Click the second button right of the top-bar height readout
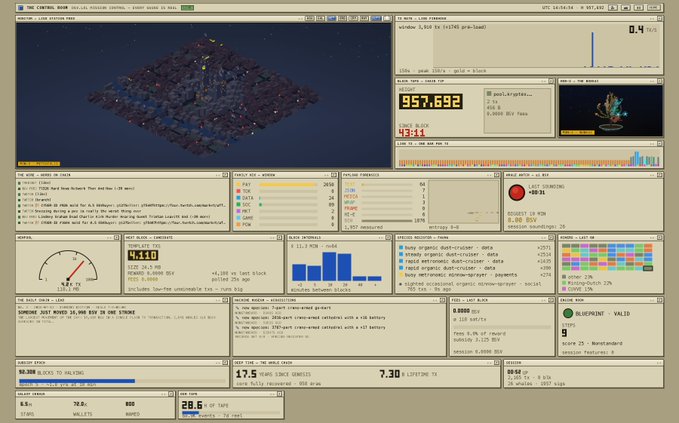Image resolution: width=679 pixels, height=423 pixels. [626, 8]
